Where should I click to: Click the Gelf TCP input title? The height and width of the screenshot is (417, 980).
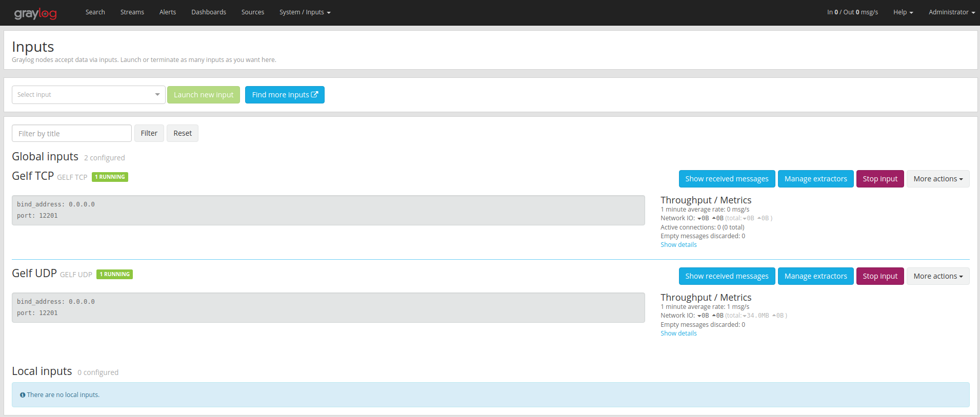click(33, 176)
